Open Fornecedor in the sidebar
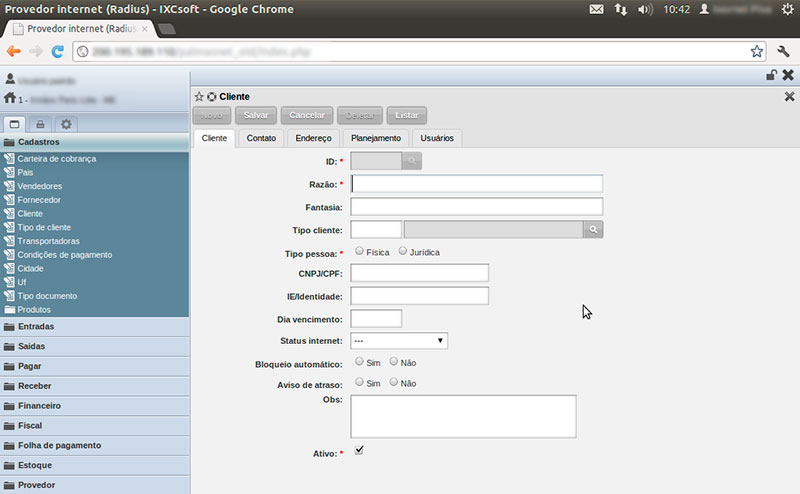800x494 pixels. [39, 200]
